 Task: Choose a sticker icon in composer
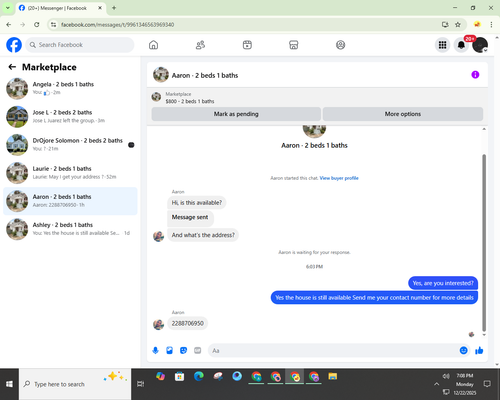click(183, 350)
